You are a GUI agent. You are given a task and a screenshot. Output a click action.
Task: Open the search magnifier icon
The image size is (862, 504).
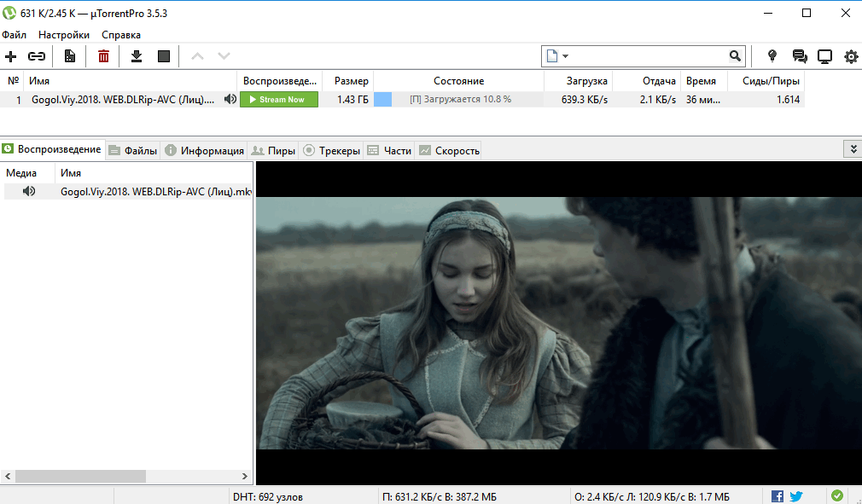pyautogui.click(x=735, y=56)
